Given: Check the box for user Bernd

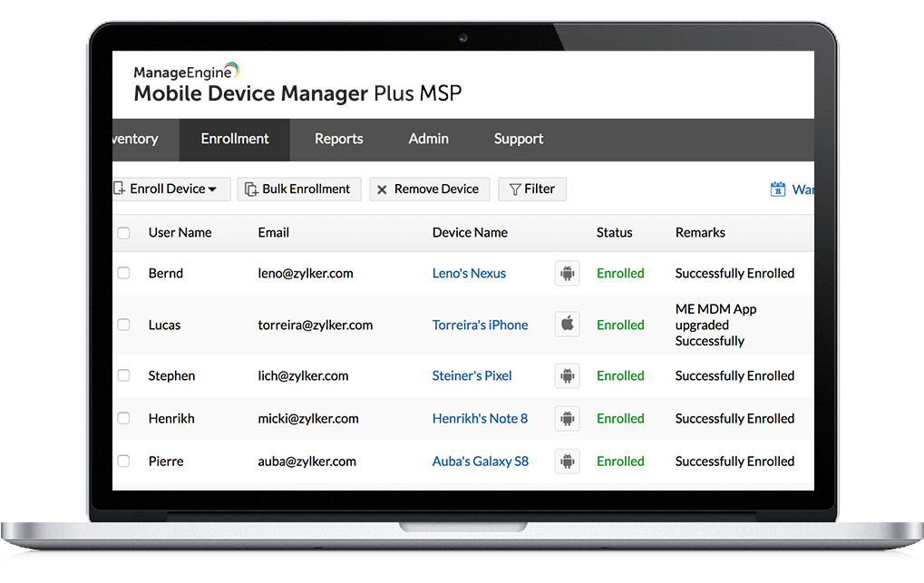Looking at the screenshot, I should click(x=124, y=273).
